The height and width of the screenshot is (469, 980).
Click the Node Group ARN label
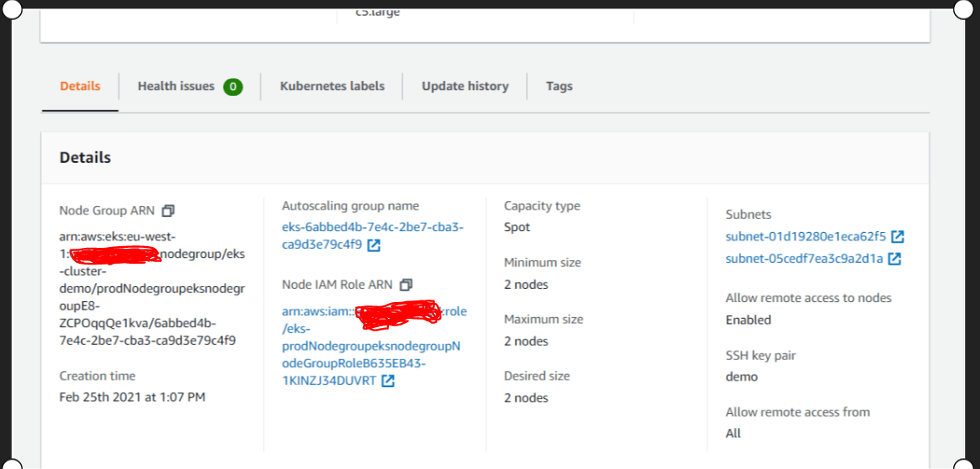tap(107, 210)
